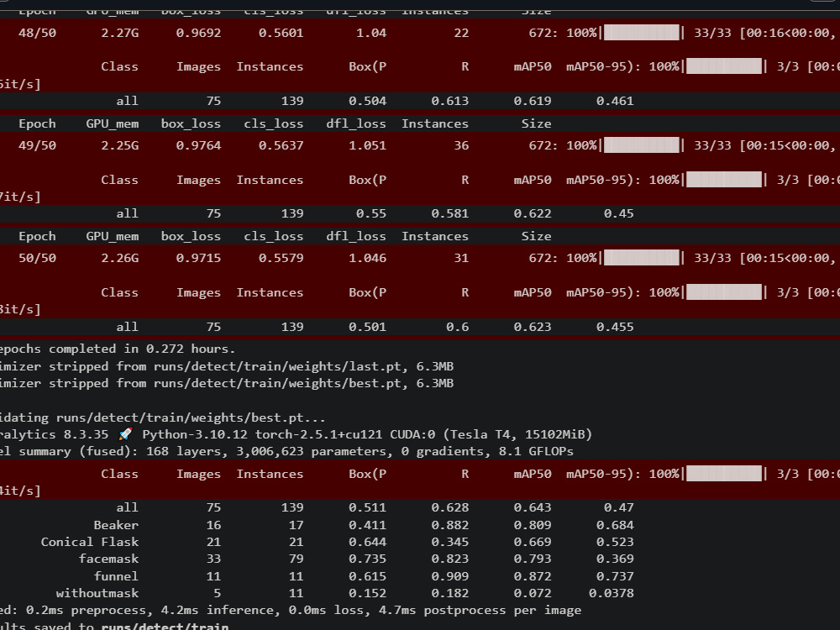
Task: Select dfl_loss value '1.046'
Action: (x=368, y=258)
